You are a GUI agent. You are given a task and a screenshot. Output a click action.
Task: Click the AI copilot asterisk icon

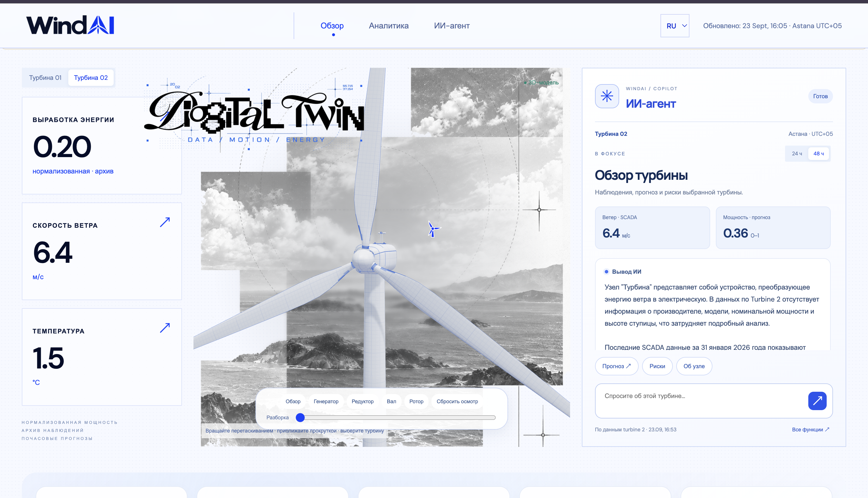(607, 96)
